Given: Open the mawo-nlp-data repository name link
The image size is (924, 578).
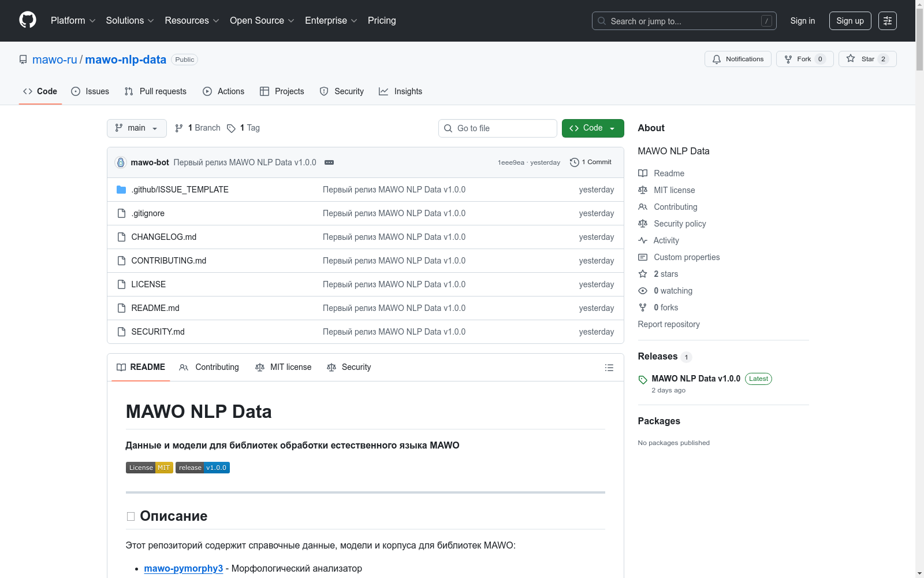Looking at the screenshot, I should click(x=126, y=60).
